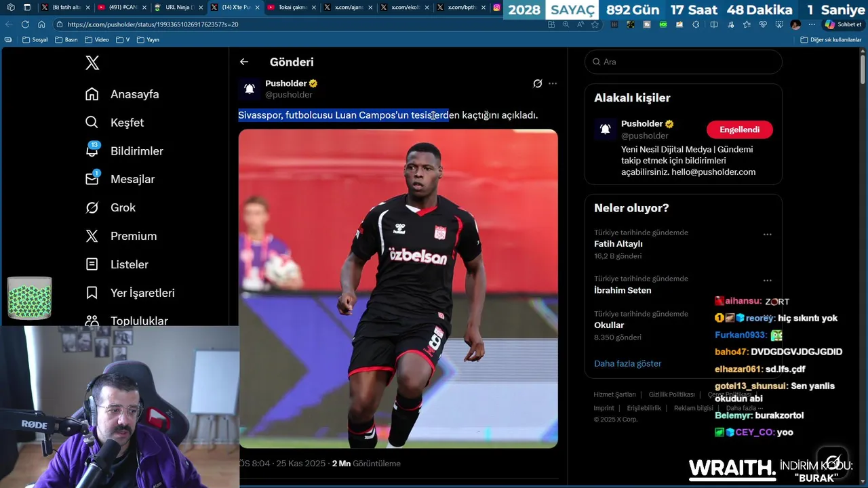
Task: Click the Ara search field
Action: click(x=683, y=62)
